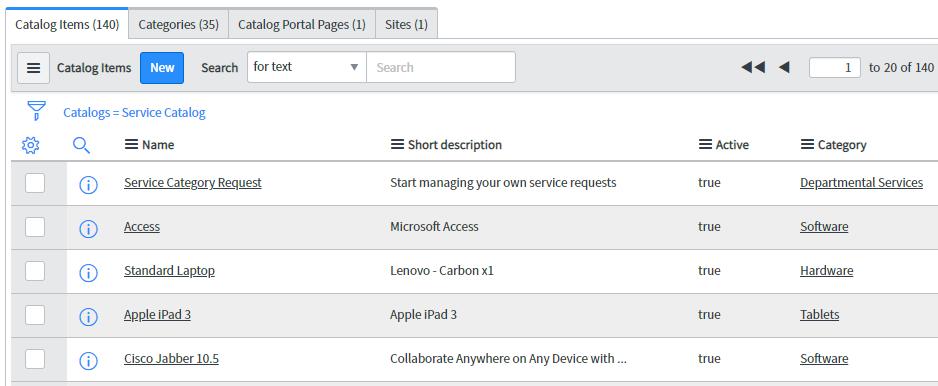
Task: Click Active 'true' in Standard Laptop row
Action: (709, 270)
